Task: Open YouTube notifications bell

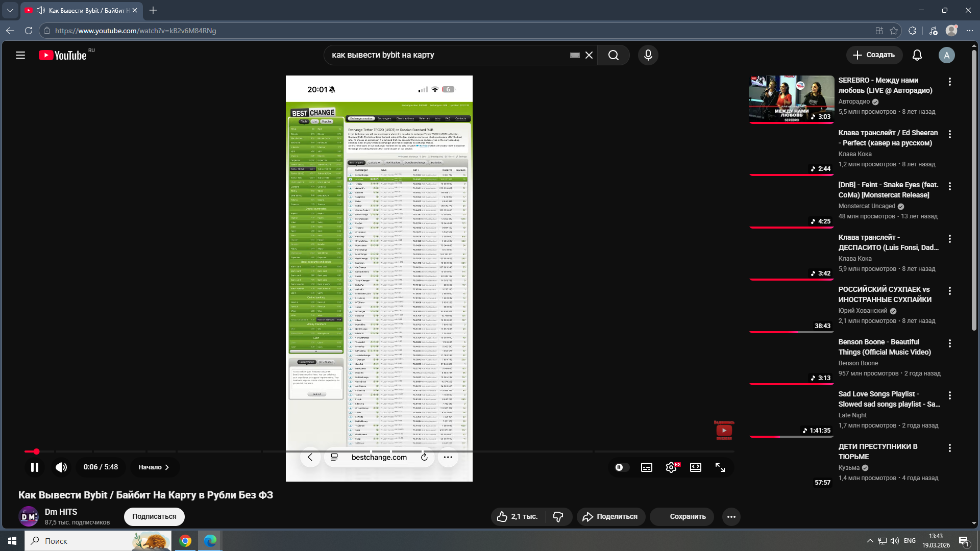Action: pos(917,55)
